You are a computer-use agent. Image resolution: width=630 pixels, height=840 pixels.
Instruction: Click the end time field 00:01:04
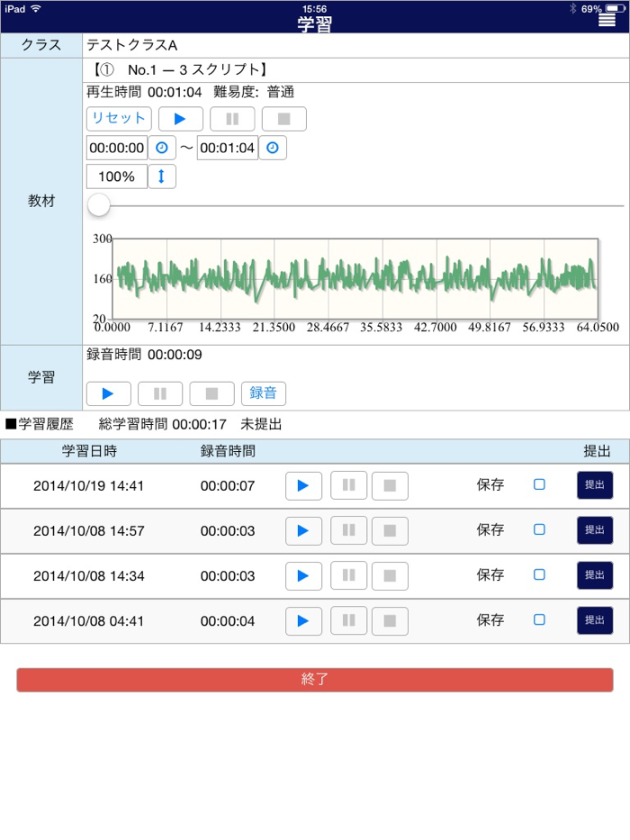[228, 148]
